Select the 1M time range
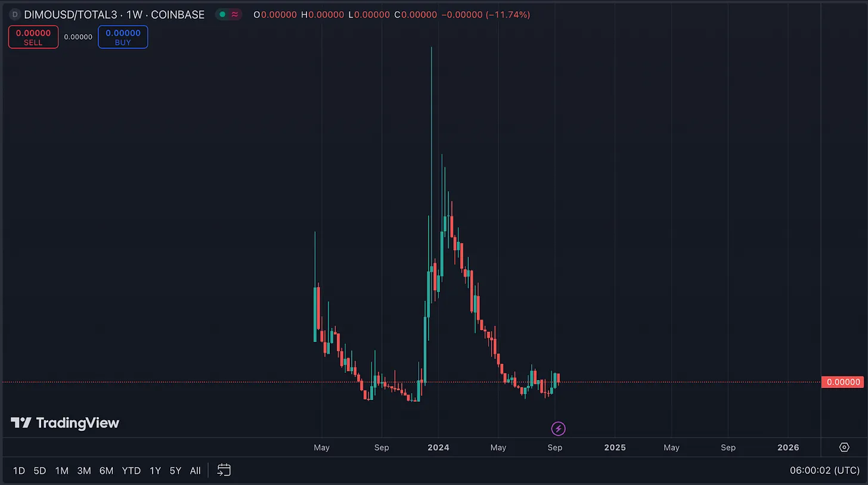Viewport: 868px width, 485px height. point(61,471)
